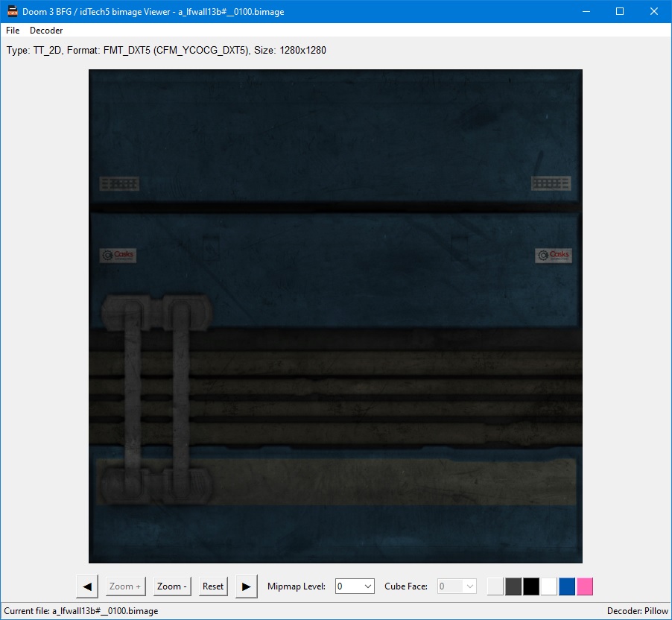Click the disabled Zoom + button
672x620 pixels.
(x=125, y=586)
